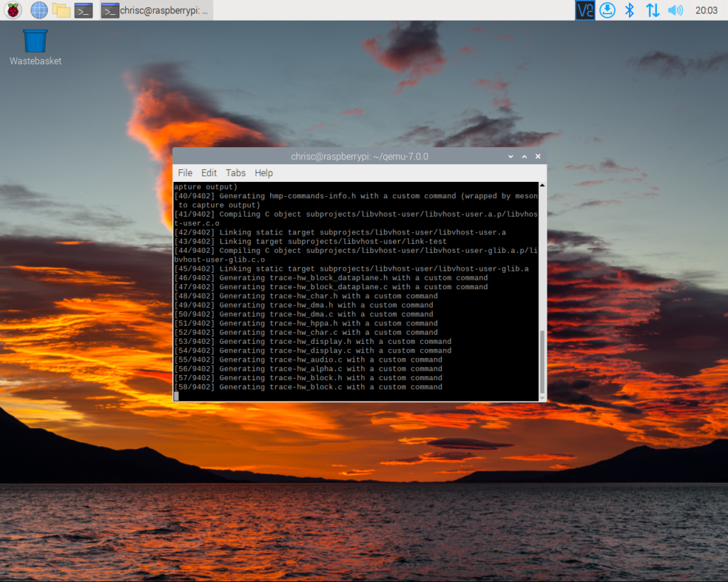Click the 20:03 panel clock

point(706,10)
